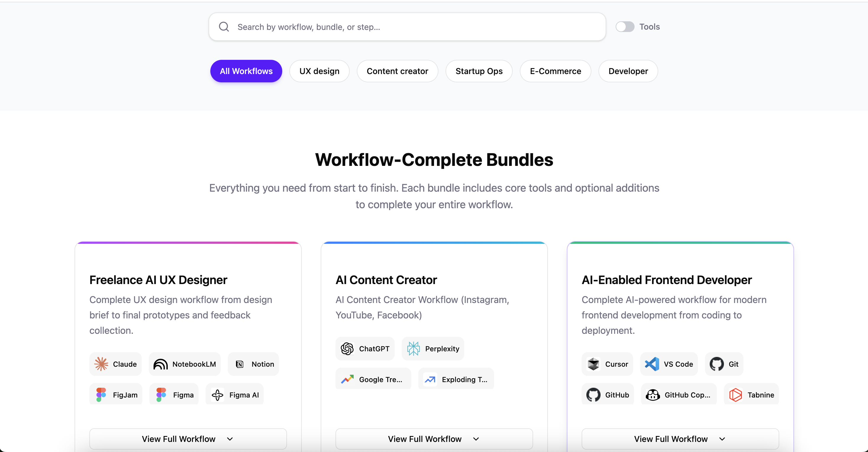868x452 pixels.
Task: Click the Startup Ops filter pill
Action: click(478, 71)
